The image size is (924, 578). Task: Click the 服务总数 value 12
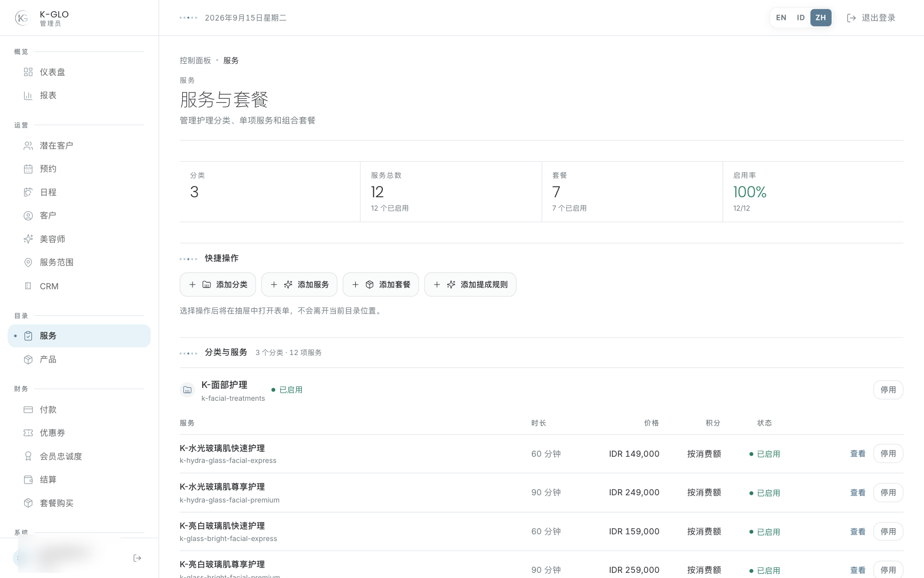(377, 192)
